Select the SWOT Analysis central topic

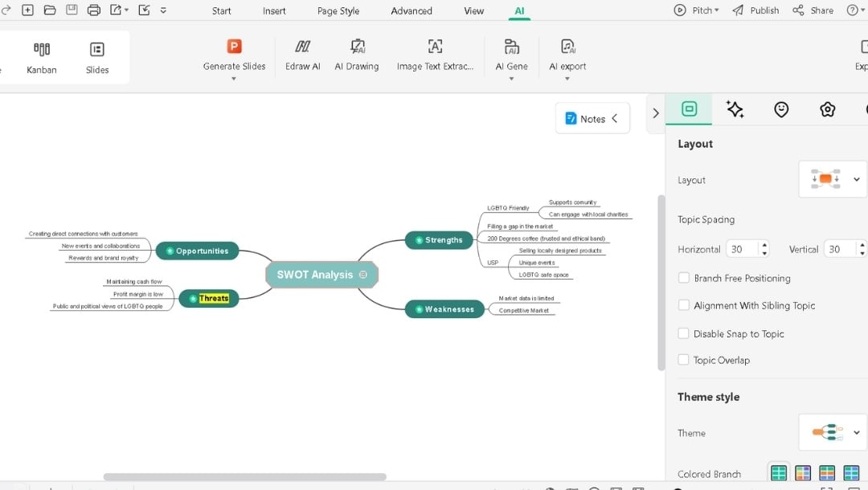[321, 274]
